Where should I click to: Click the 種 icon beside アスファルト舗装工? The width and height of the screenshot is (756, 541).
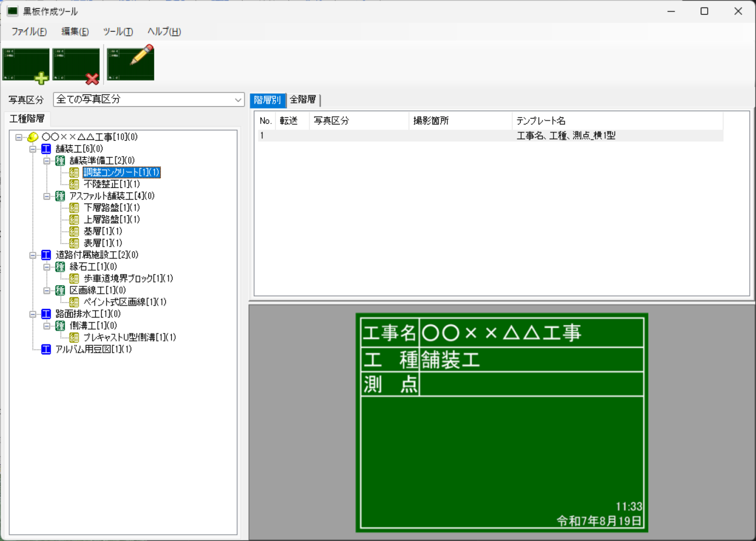(60, 196)
